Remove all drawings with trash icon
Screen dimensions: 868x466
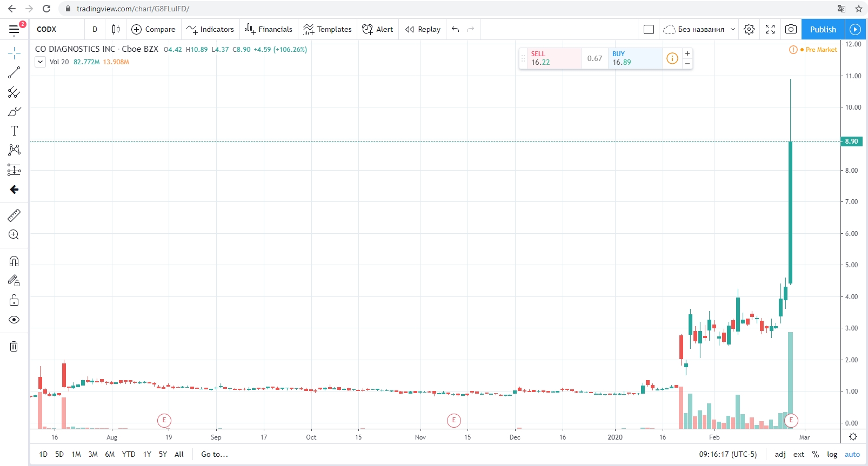pos(14,346)
